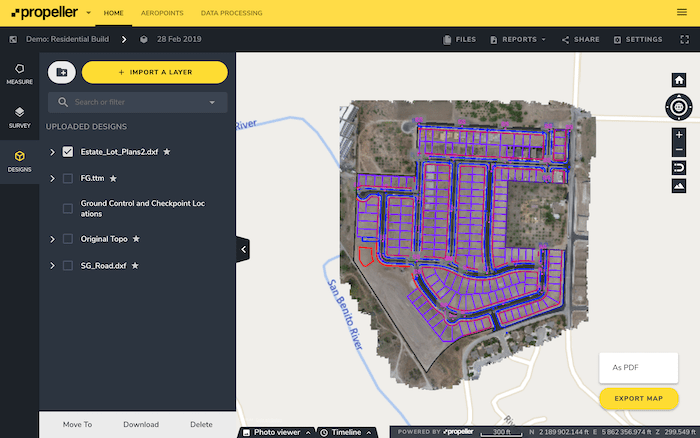Viewport: 700px width, 438px height.
Task: Zoom in on the map
Action: [679, 134]
